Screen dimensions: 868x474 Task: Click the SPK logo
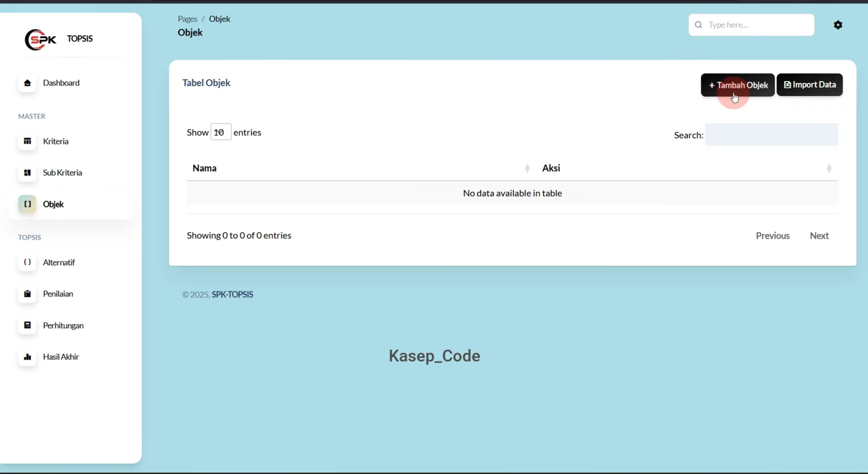coord(40,39)
